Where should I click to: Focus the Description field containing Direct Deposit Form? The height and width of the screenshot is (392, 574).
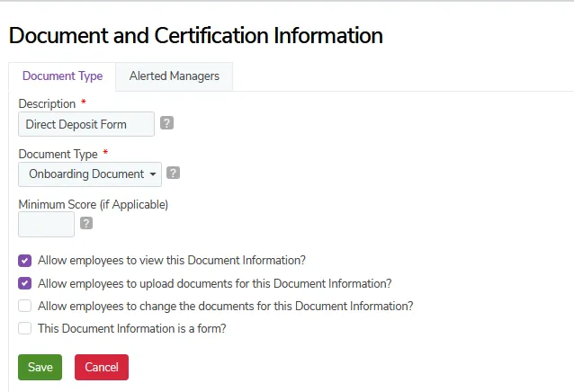[x=86, y=124]
